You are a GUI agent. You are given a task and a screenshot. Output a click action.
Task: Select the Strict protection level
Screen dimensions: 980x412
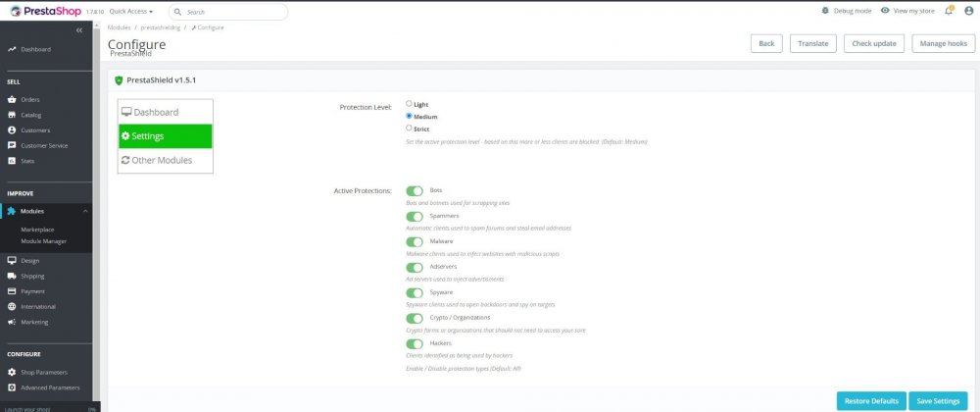[409, 128]
